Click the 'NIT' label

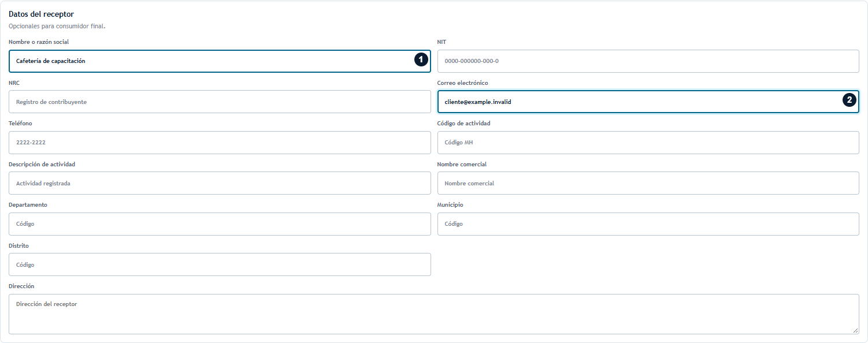coord(442,42)
